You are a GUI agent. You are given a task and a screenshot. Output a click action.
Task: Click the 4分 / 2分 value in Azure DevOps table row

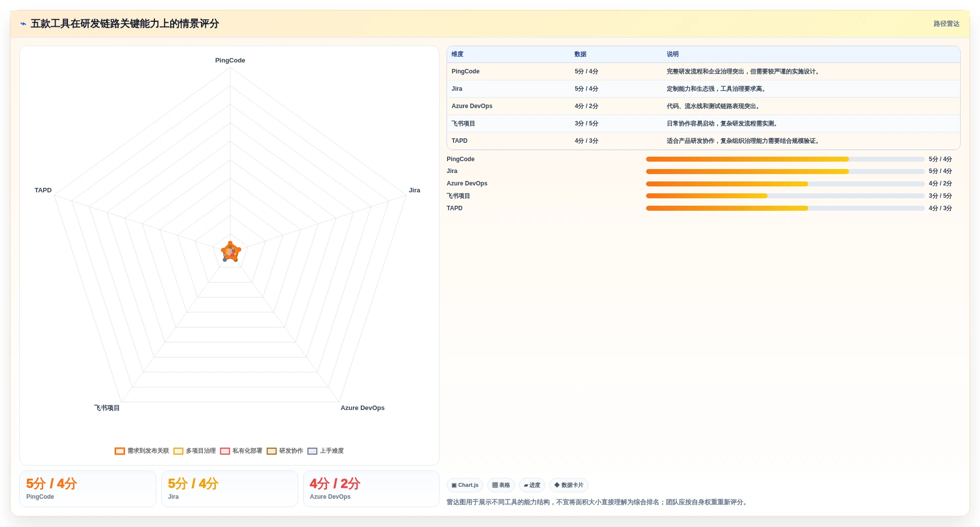(587, 107)
